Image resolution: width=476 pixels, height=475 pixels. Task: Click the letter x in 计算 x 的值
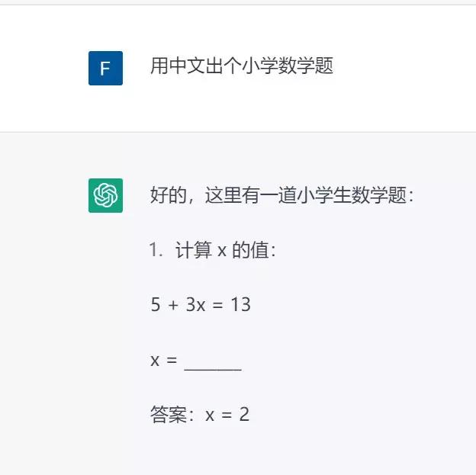[x=222, y=251]
